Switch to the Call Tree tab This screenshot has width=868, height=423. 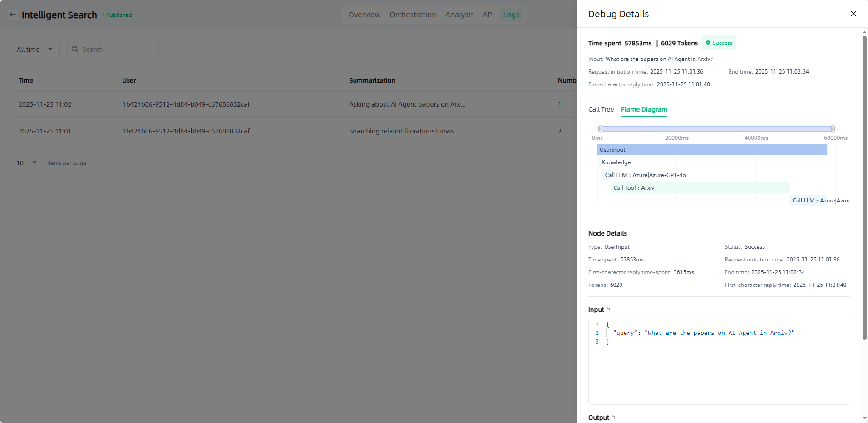coord(601,109)
